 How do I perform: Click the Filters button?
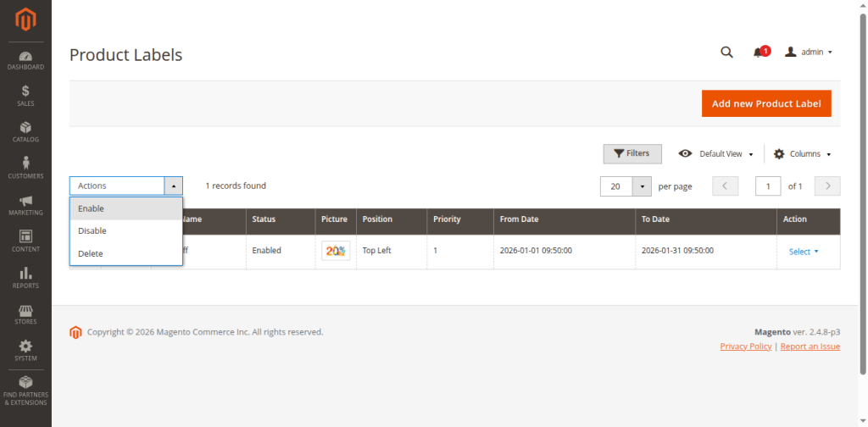point(632,153)
